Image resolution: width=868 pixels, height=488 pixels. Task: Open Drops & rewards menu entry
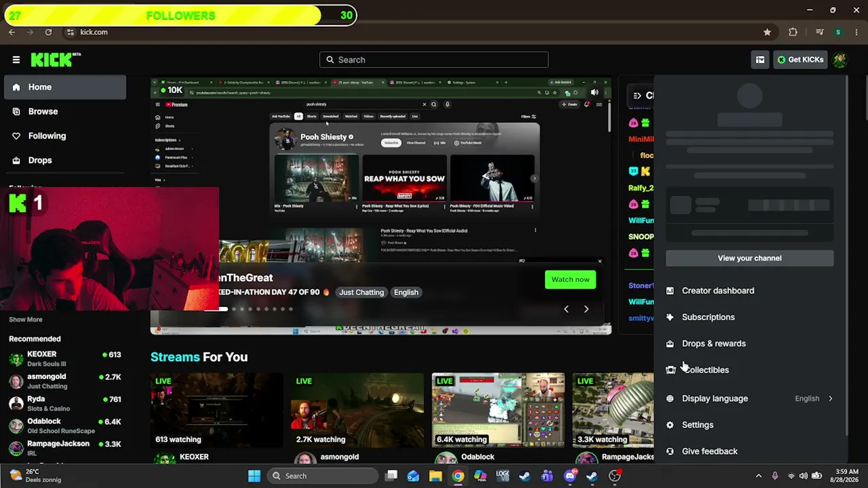(749, 344)
